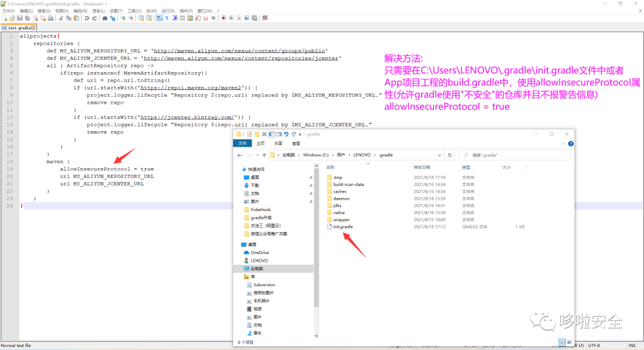The image size is (644, 350).
Task: Click the navigation pane scroll down arrow
Action: [x=316, y=336]
